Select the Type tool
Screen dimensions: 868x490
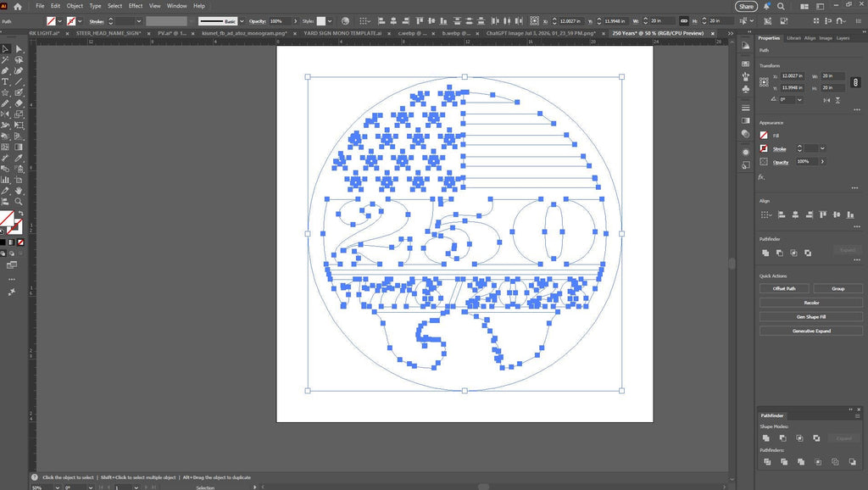[6, 81]
